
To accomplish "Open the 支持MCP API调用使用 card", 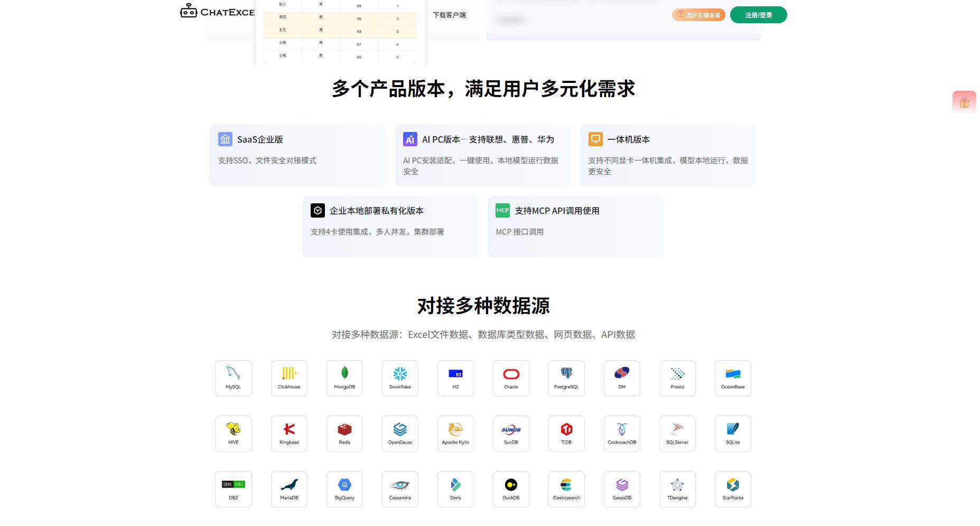I will click(x=575, y=226).
